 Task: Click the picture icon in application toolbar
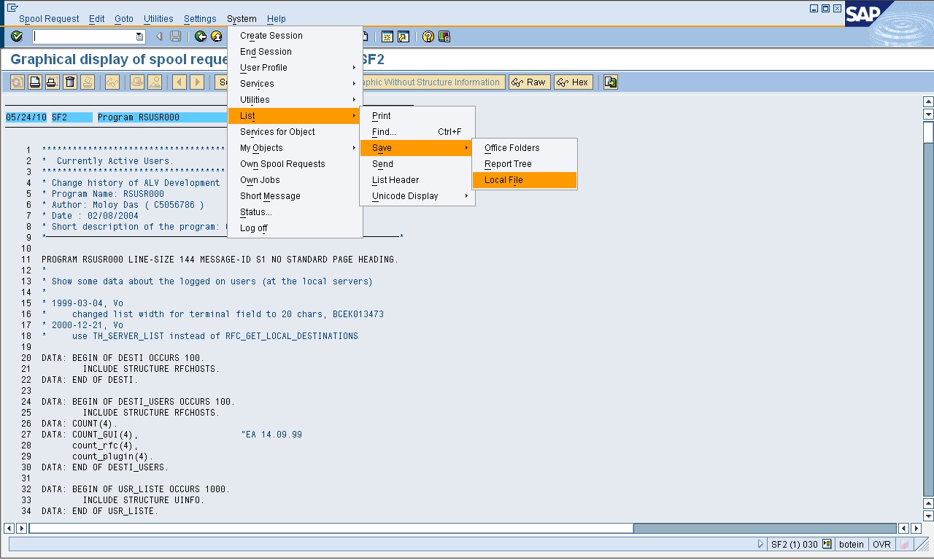pos(154,82)
